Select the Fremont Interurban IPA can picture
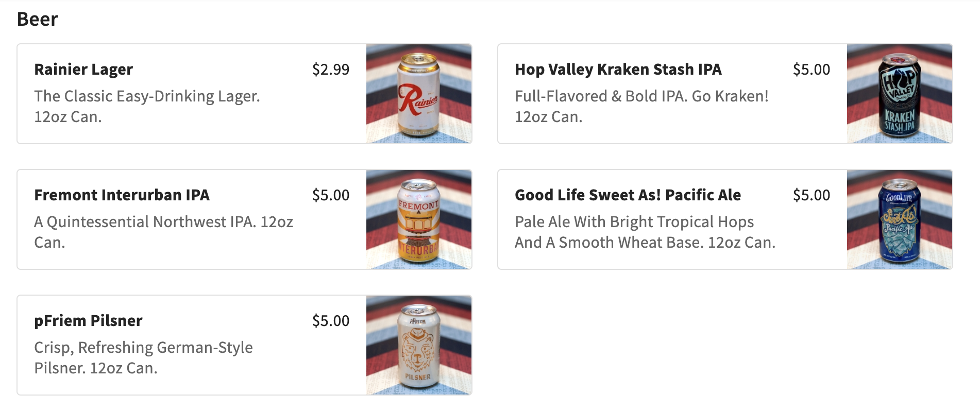The height and width of the screenshot is (411, 980). tap(419, 219)
